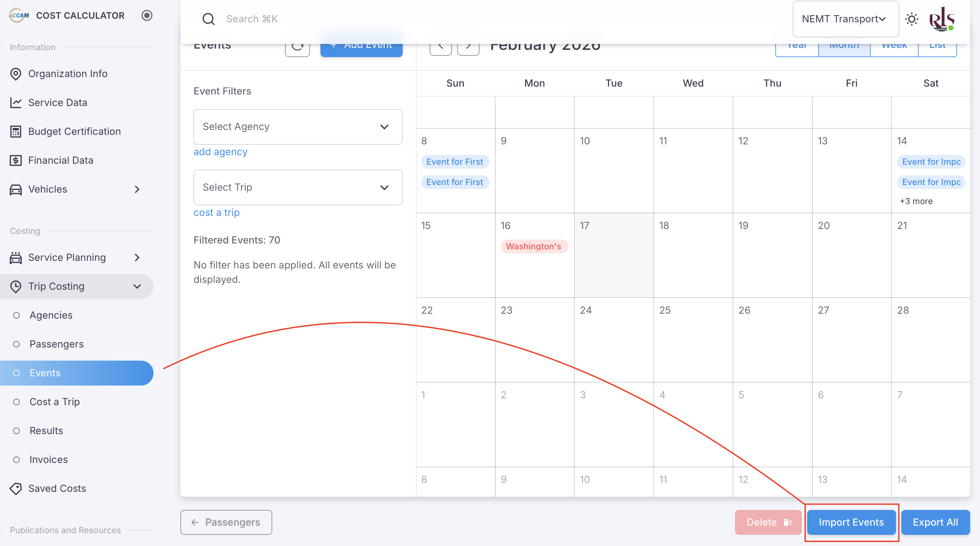Click the Import Events button

coord(851,522)
